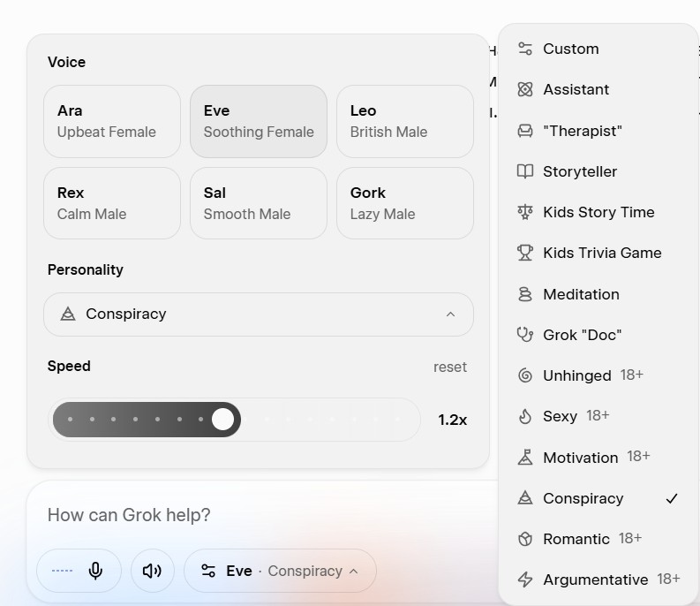Click the Custom sliders icon
Screen dimensions: 700x606
pos(525,49)
